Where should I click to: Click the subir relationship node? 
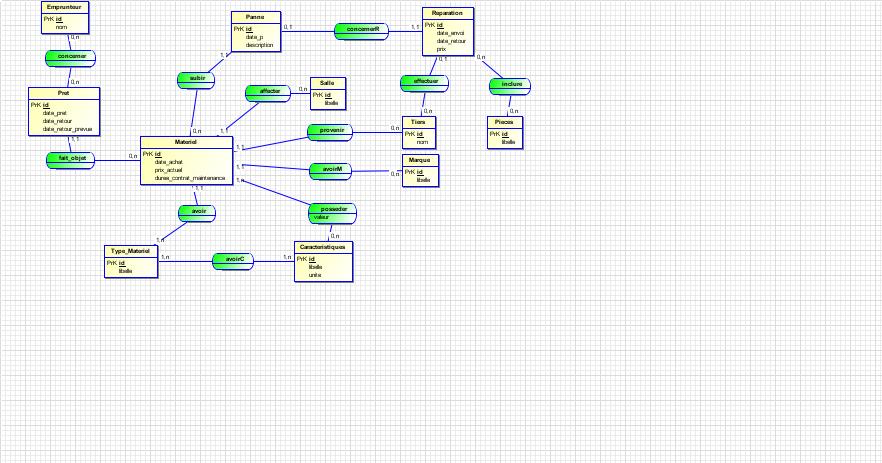click(x=197, y=78)
